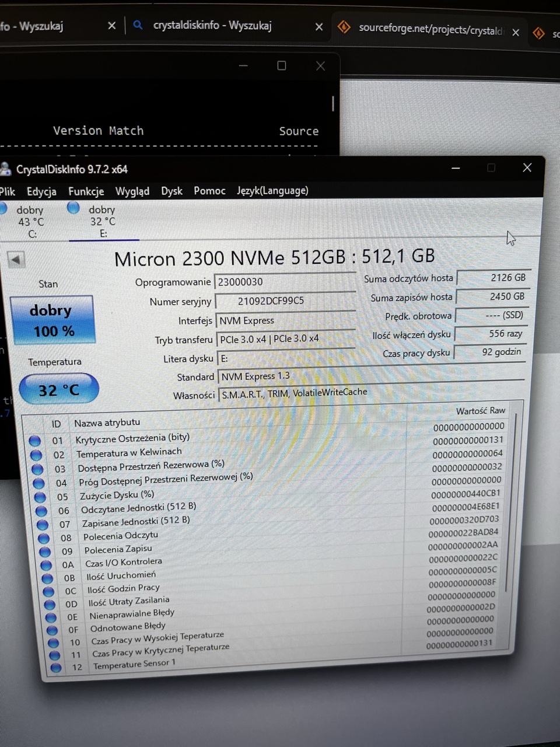Open the Edycja menu
Screen dimensions: 560x747
(41, 191)
